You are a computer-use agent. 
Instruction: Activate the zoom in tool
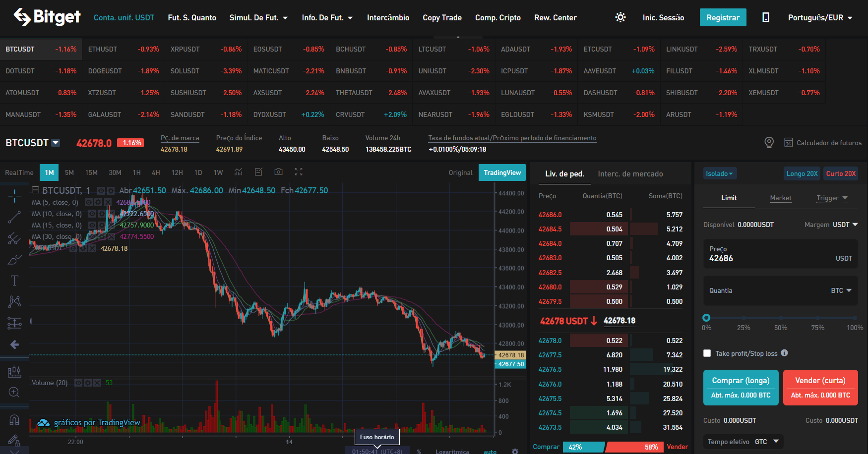pyautogui.click(x=14, y=393)
